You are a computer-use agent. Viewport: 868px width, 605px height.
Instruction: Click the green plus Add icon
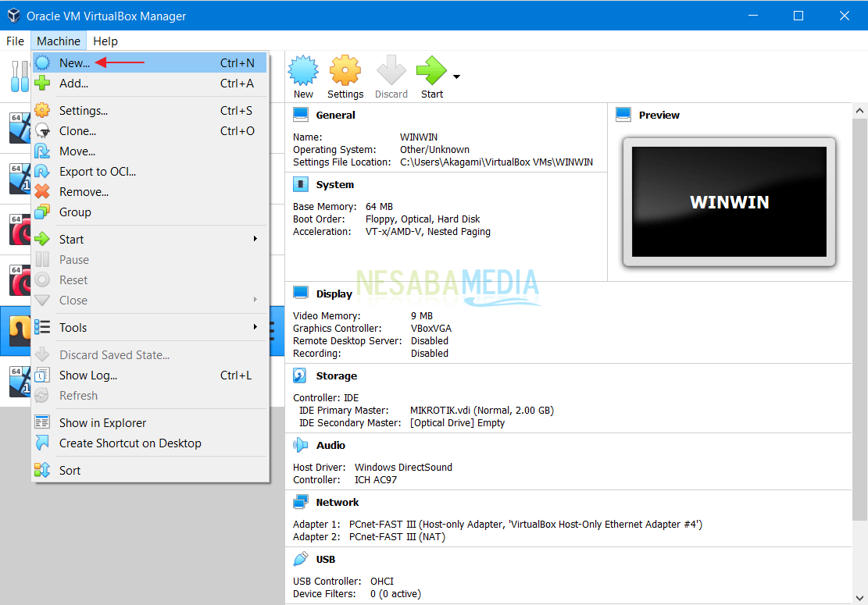pyautogui.click(x=43, y=83)
